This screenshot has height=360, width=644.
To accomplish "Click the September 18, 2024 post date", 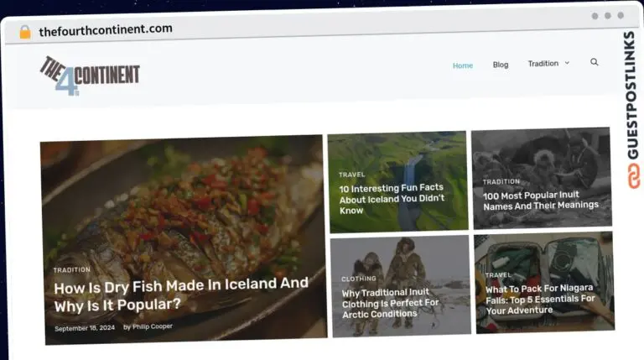I will [x=85, y=328].
